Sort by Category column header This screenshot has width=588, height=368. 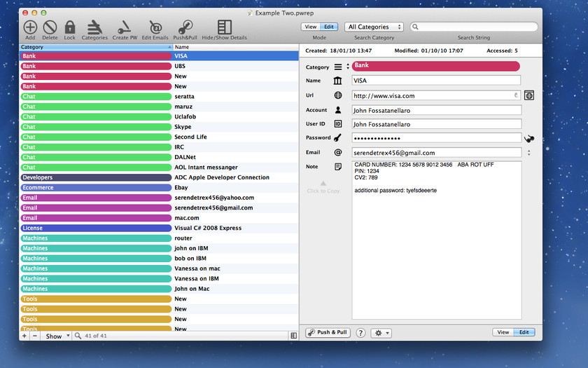(x=96, y=47)
